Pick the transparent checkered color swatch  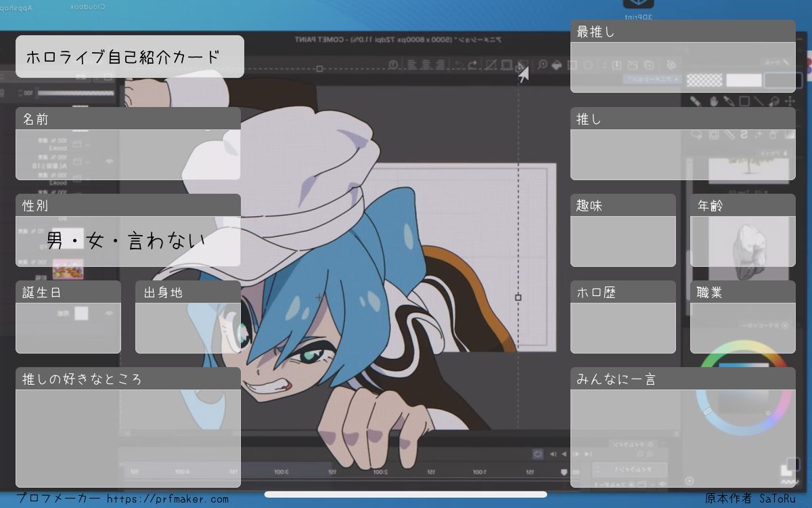tap(704, 80)
